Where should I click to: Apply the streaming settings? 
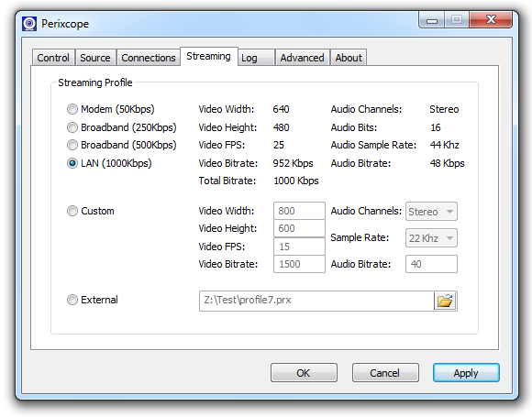(x=466, y=373)
